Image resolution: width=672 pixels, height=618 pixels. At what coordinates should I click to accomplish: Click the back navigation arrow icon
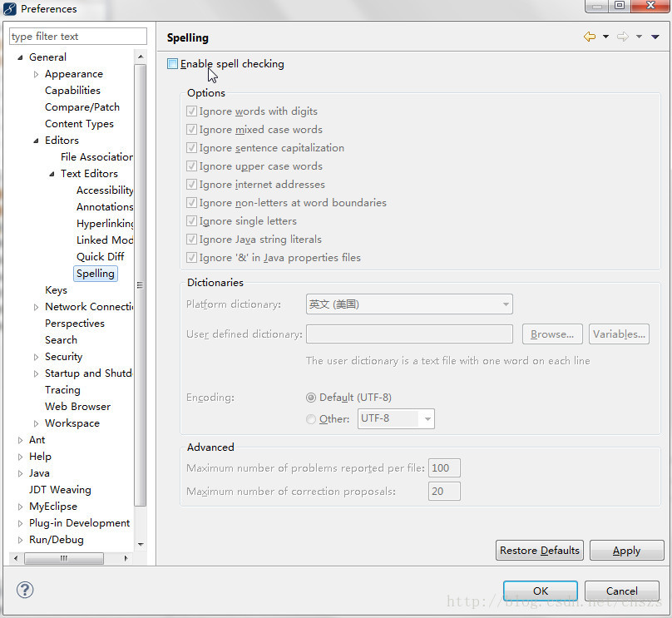click(x=590, y=37)
